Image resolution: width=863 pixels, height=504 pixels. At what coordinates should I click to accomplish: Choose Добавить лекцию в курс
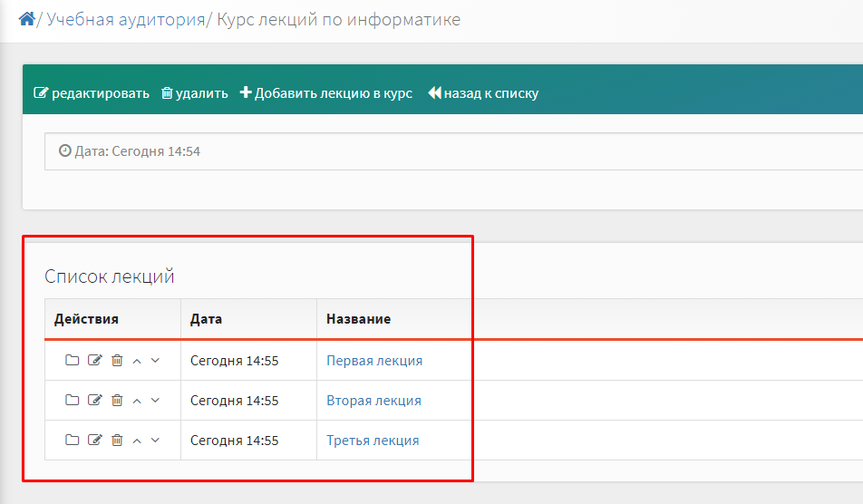point(326,93)
